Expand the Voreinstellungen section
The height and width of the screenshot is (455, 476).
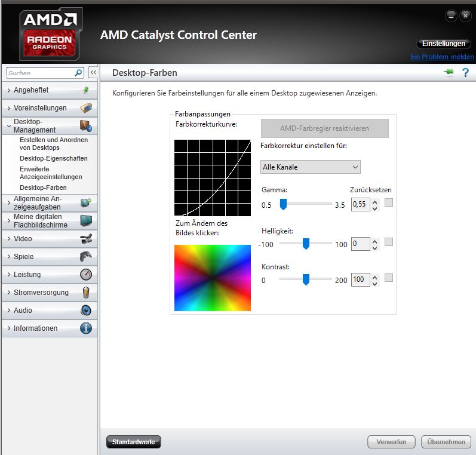[x=9, y=108]
